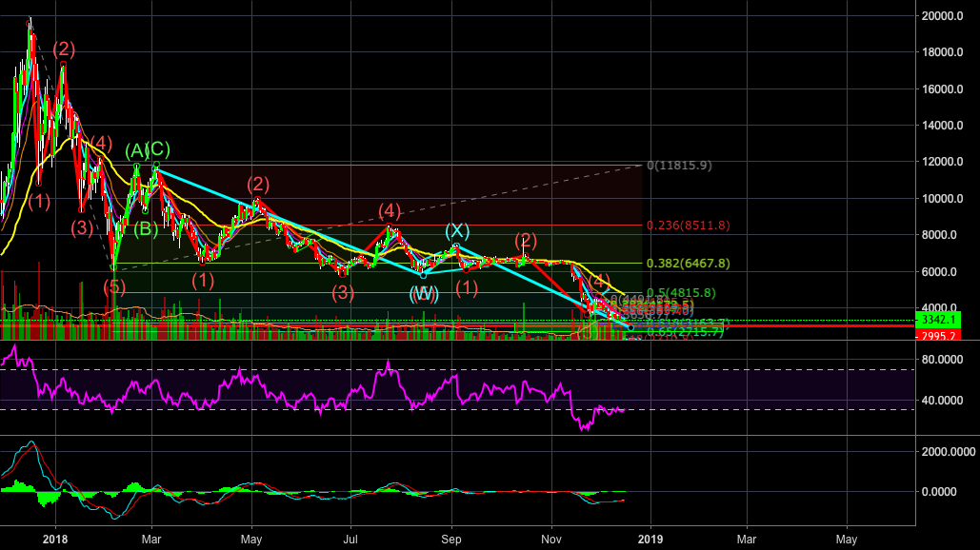Click the (X) Elliott wave annotation
This screenshot has height=550, width=980.
point(456,229)
